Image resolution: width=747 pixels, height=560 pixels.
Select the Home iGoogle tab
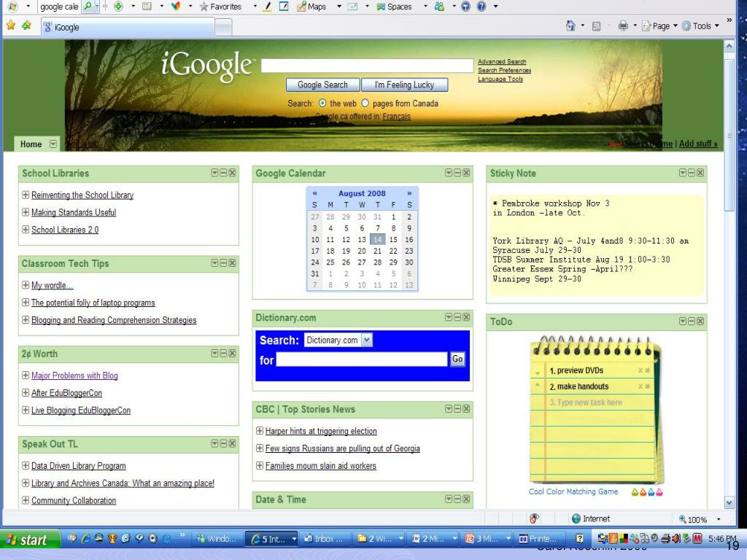point(31,144)
